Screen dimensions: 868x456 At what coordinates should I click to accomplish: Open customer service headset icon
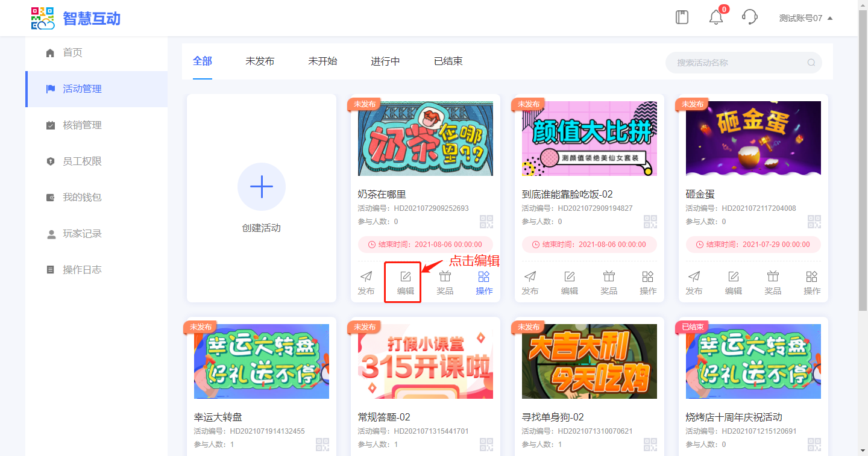749,17
